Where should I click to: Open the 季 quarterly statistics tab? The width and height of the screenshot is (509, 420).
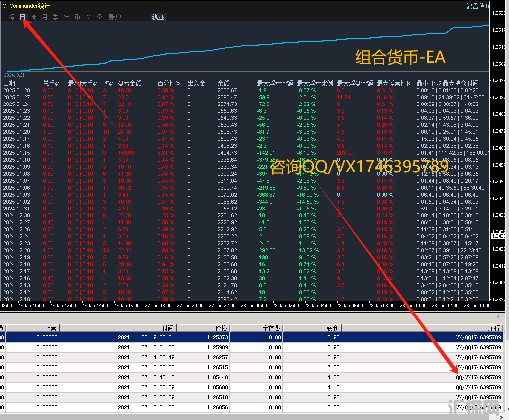55,17
